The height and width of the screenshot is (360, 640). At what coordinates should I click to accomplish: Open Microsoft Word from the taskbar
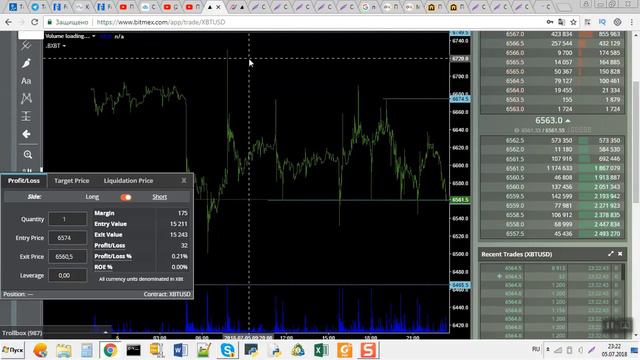[x=180, y=350]
